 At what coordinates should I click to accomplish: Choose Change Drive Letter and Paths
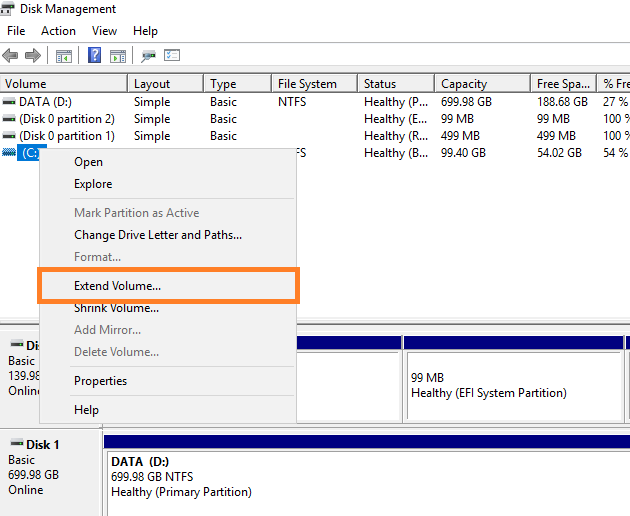158,235
